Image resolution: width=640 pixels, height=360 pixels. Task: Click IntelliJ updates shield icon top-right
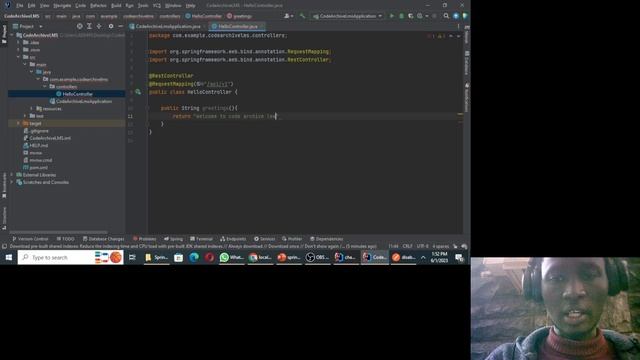pyautogui.click(x=465, y=16)
